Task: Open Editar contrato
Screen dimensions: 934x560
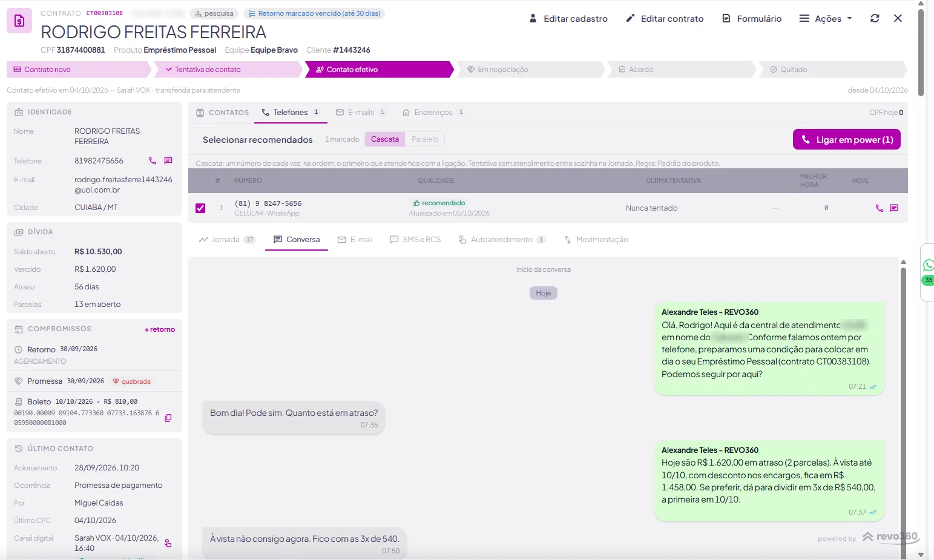Action: tap(665, 19)
